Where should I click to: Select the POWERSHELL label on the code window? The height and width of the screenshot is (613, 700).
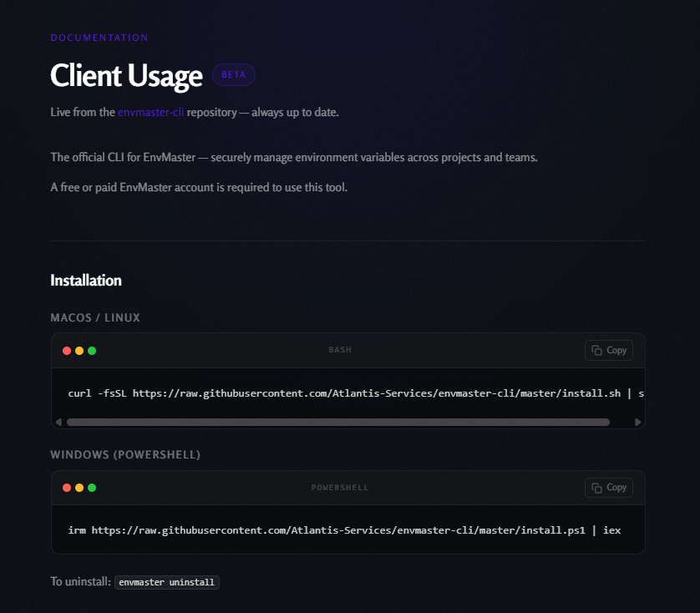(x=340, y=487)
